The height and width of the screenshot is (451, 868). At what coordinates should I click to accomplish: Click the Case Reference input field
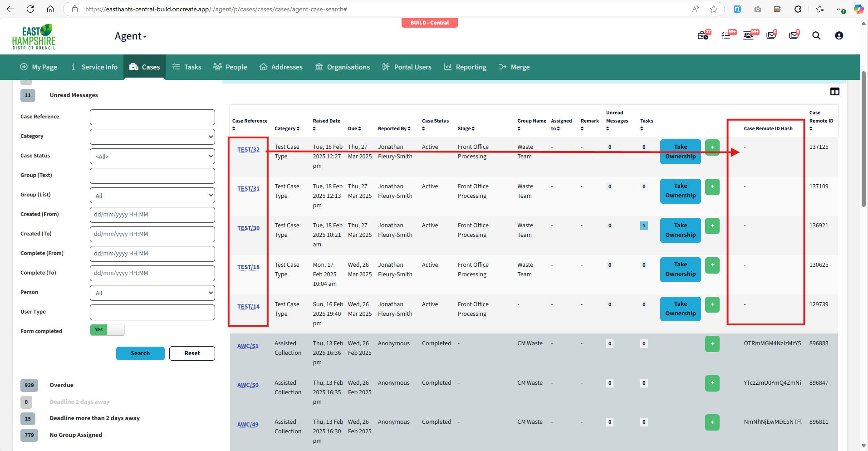(152, 117)
